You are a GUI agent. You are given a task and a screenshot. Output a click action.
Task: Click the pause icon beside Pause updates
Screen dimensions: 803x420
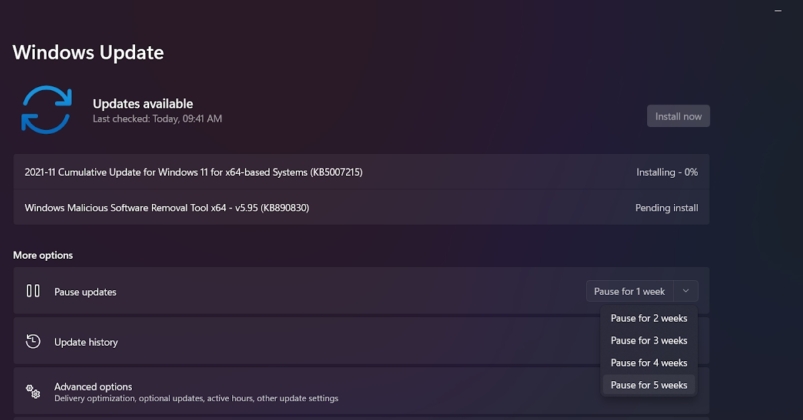click(33, 291)
